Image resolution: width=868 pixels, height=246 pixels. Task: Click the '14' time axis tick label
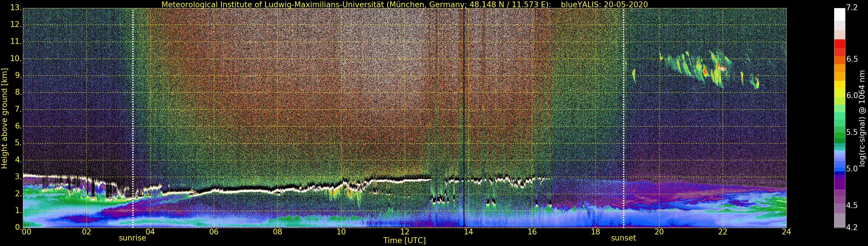468,232
